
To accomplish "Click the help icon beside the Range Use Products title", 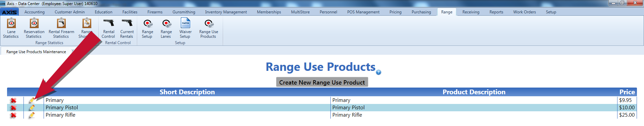I will (379, 72).
